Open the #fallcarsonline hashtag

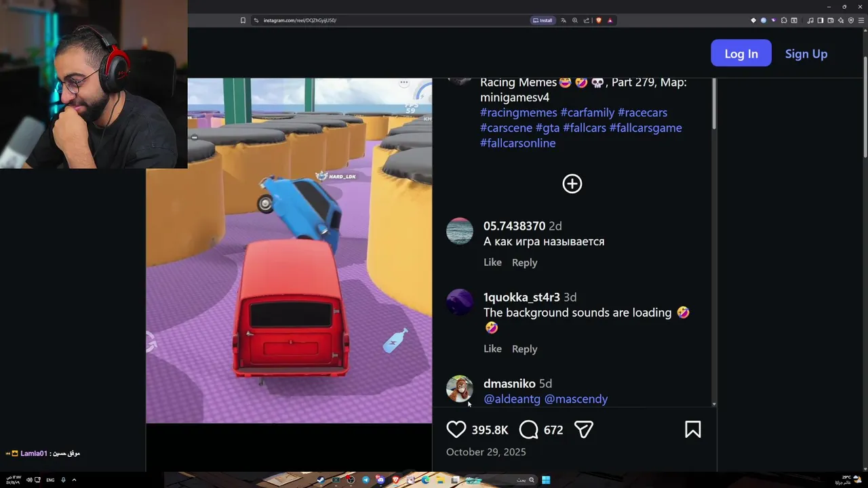tap(518, 143)
